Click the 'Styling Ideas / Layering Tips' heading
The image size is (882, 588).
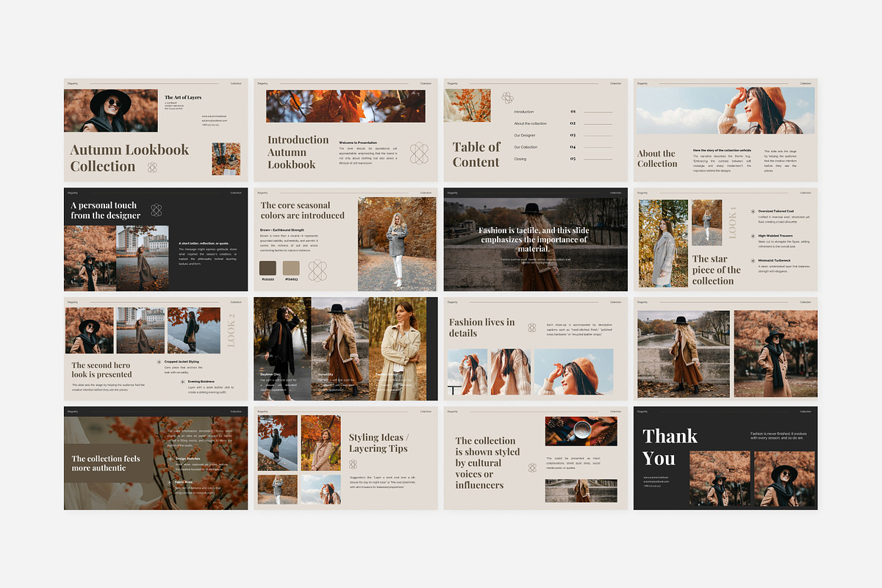[x=379, y=442]
